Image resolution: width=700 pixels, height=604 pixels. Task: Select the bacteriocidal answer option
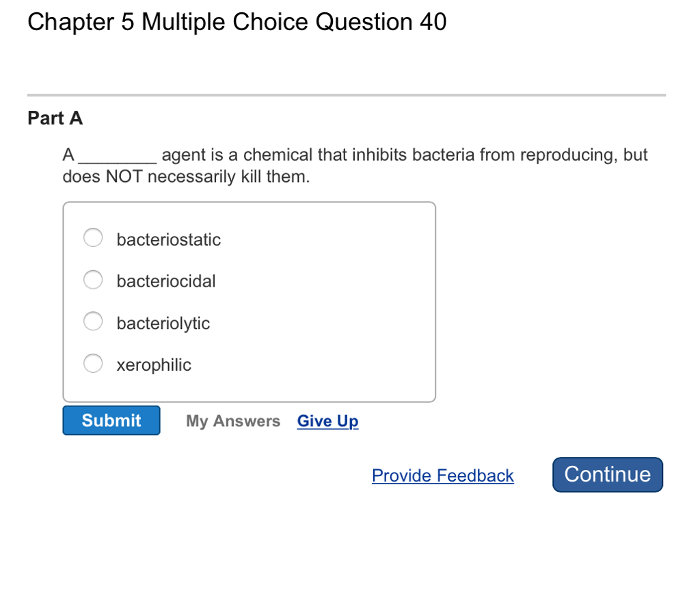[x=93, y=280]
